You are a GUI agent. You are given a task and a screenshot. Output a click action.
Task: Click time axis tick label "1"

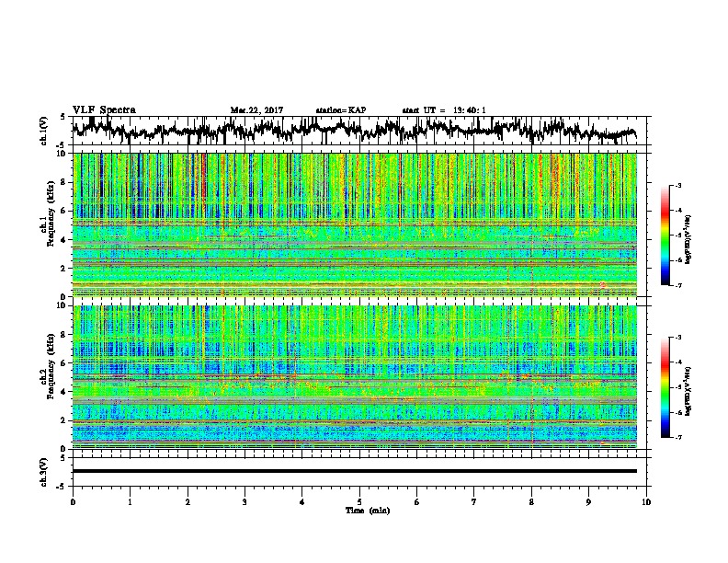click(x=130, y=502)
